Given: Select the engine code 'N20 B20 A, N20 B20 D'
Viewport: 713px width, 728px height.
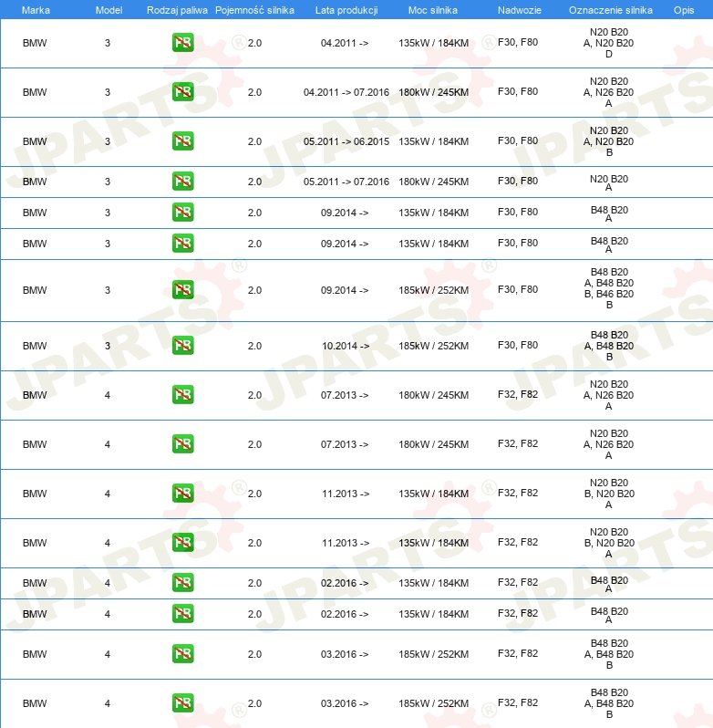Looking at the screenshot, I should [609, 43].
